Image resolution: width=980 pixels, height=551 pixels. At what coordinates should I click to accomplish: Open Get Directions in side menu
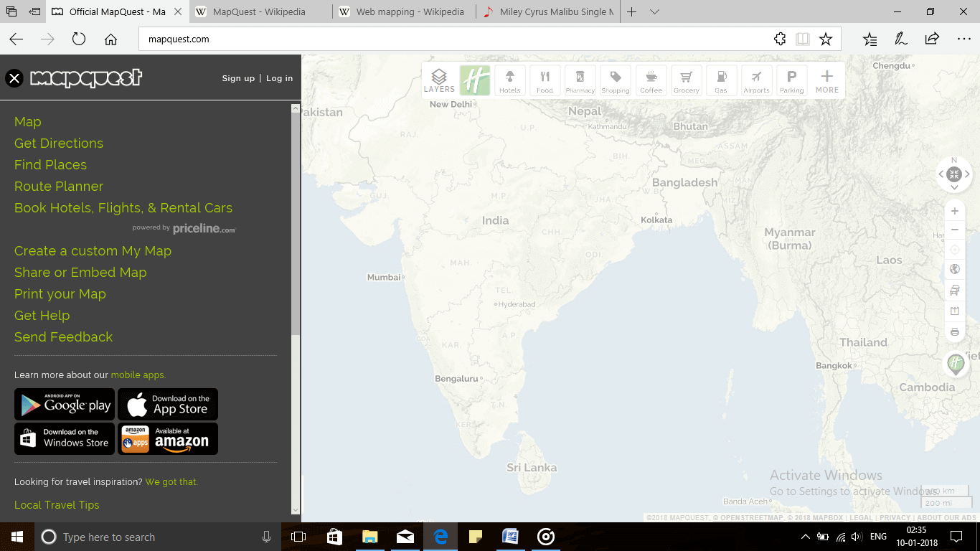pos(59,143)
